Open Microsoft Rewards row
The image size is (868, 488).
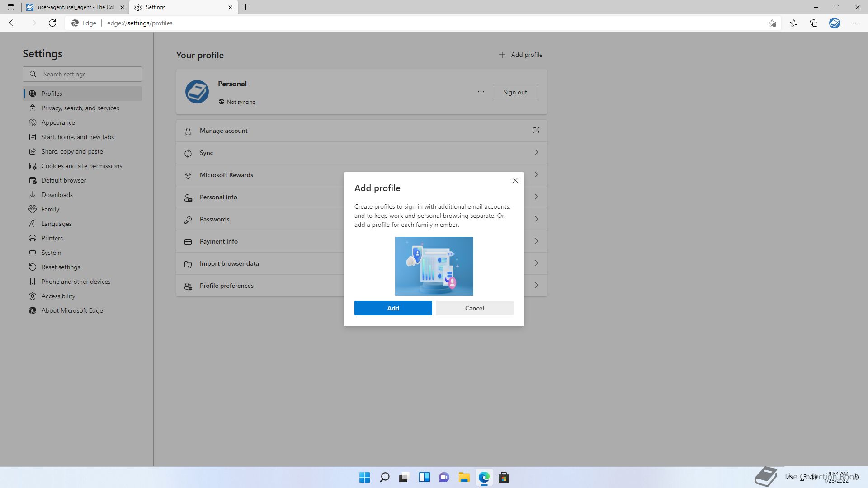(362, 175)
